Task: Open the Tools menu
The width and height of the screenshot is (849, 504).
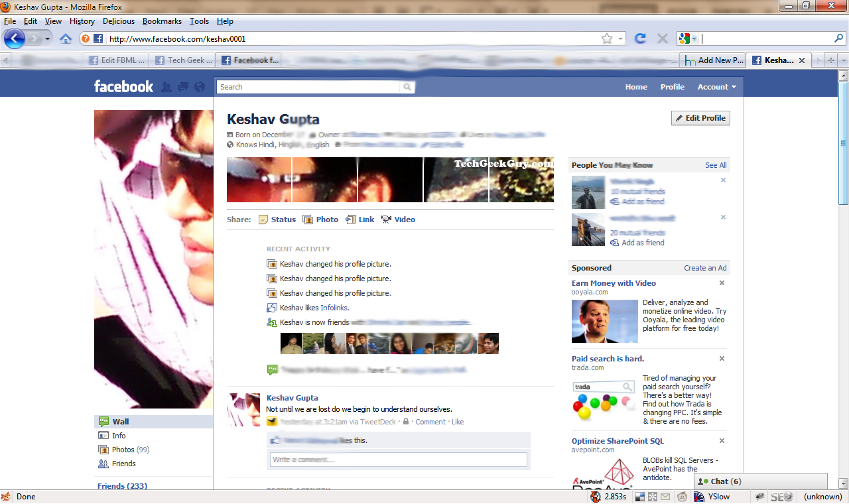Action: [199, 21]
